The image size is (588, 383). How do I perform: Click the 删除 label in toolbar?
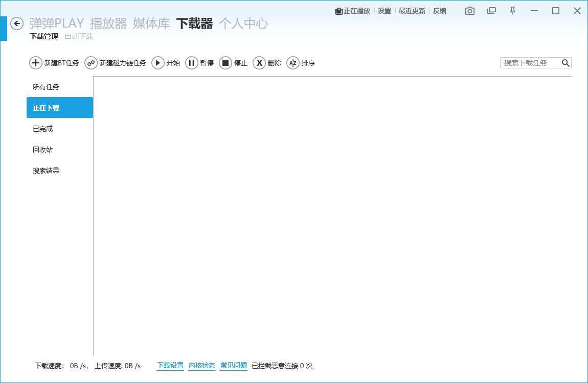pos(275,63)
